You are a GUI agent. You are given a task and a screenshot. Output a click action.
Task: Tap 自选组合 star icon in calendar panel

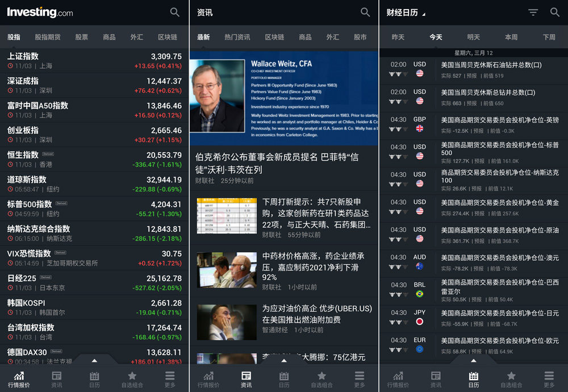(x=512, y=379)
